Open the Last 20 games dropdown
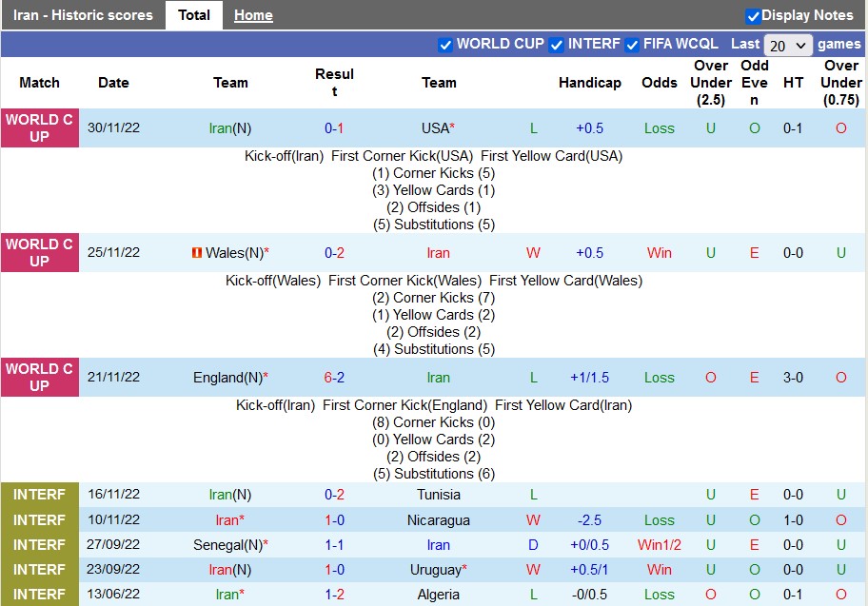 pos(788,45)
